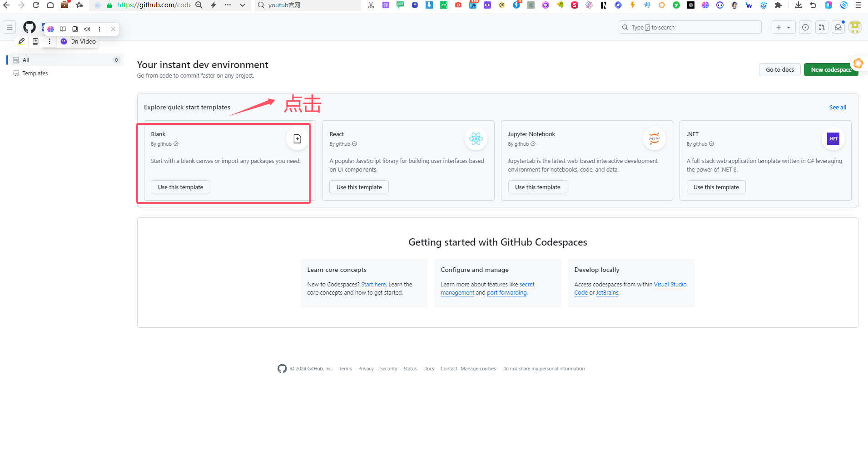Click the browser forward arrow
Image resolution: width=868 pixels, height=453 pixels.
(x=21, y=5)
